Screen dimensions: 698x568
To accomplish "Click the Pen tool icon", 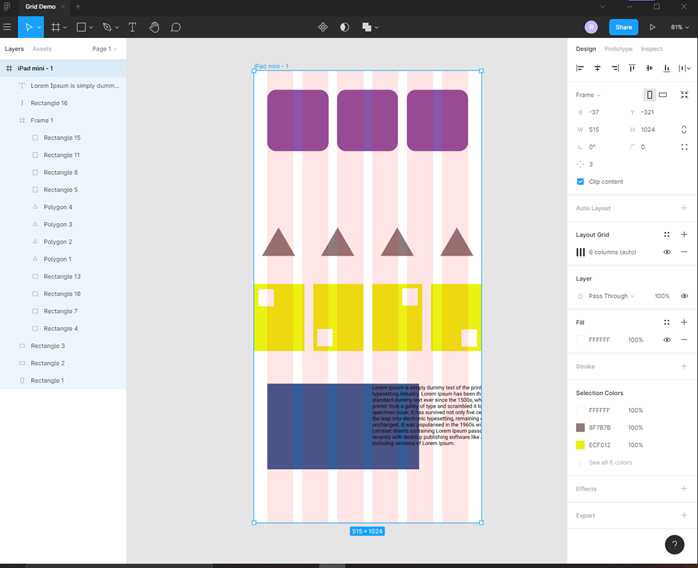I will [107, 27].
